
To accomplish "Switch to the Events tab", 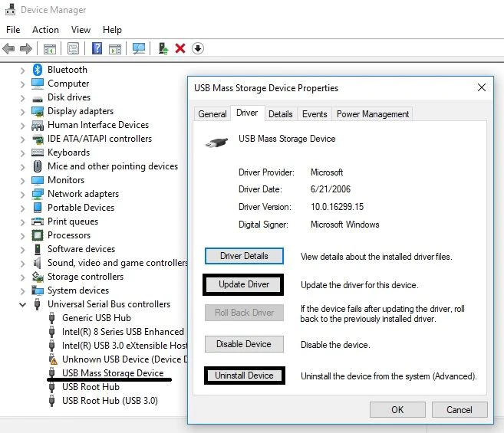I will click(315, 114).
